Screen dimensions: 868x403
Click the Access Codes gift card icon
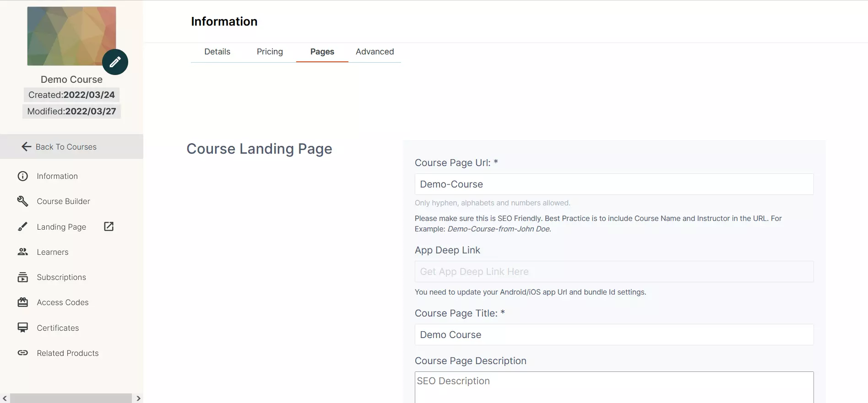(23, 302)
